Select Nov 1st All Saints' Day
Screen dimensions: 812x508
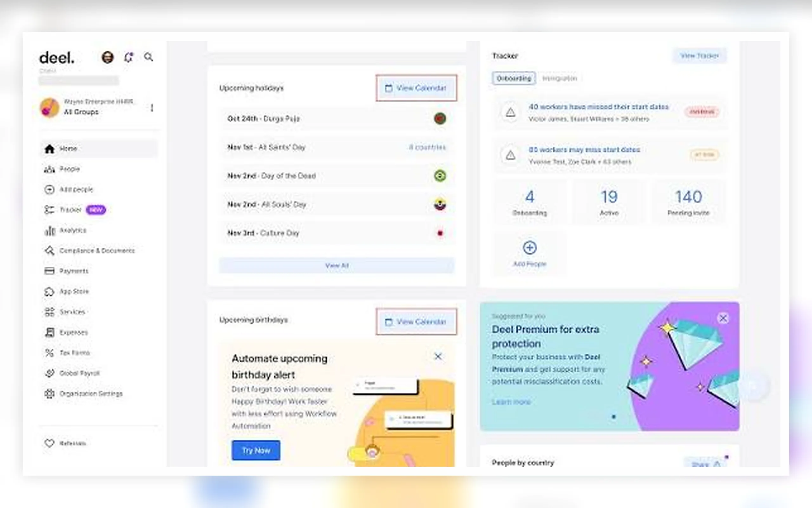click(337, 147)
